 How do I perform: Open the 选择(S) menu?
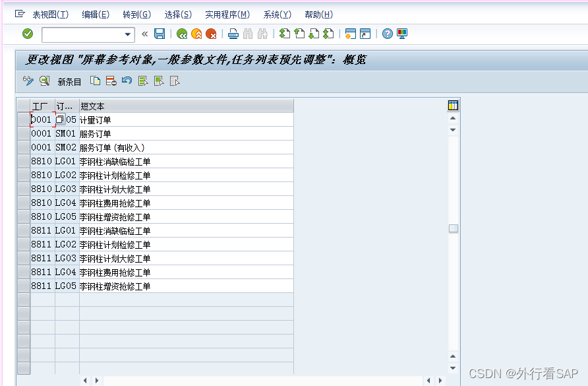pyautogui.click(x=178, y=15)
